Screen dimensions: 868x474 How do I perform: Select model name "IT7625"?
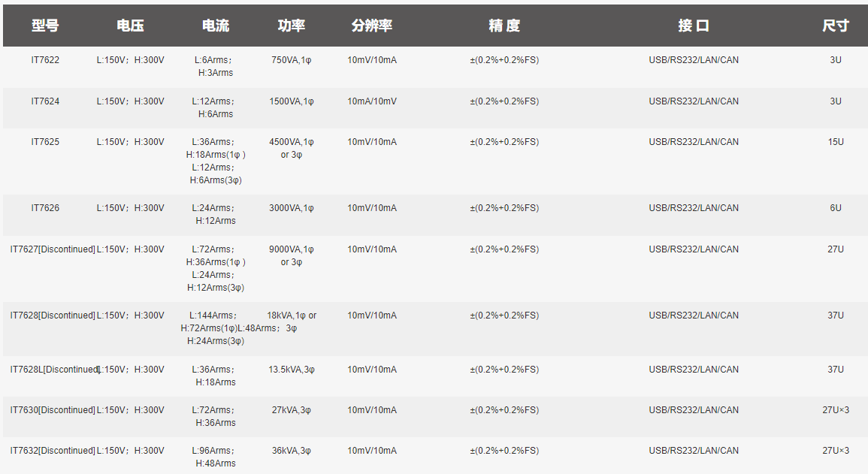tap(45, 141)
